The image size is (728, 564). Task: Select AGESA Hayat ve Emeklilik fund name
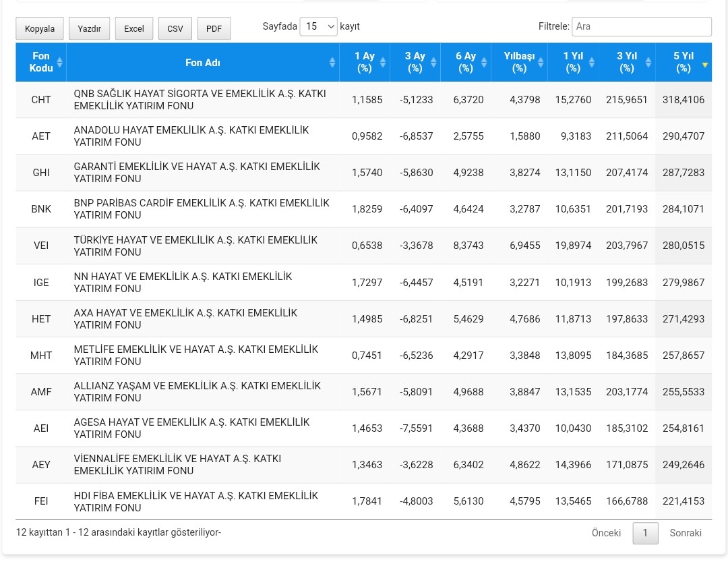tap(191, 428)
